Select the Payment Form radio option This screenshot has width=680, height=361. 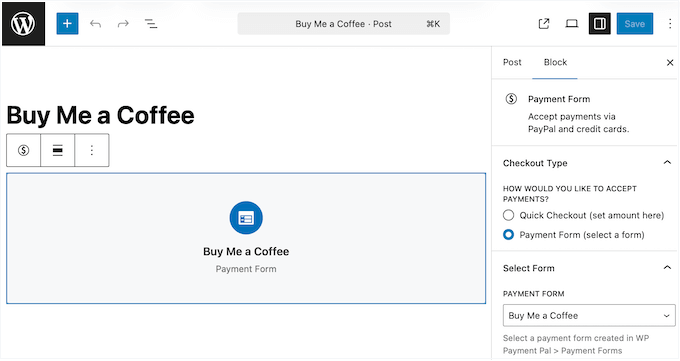tap(508, 235)
